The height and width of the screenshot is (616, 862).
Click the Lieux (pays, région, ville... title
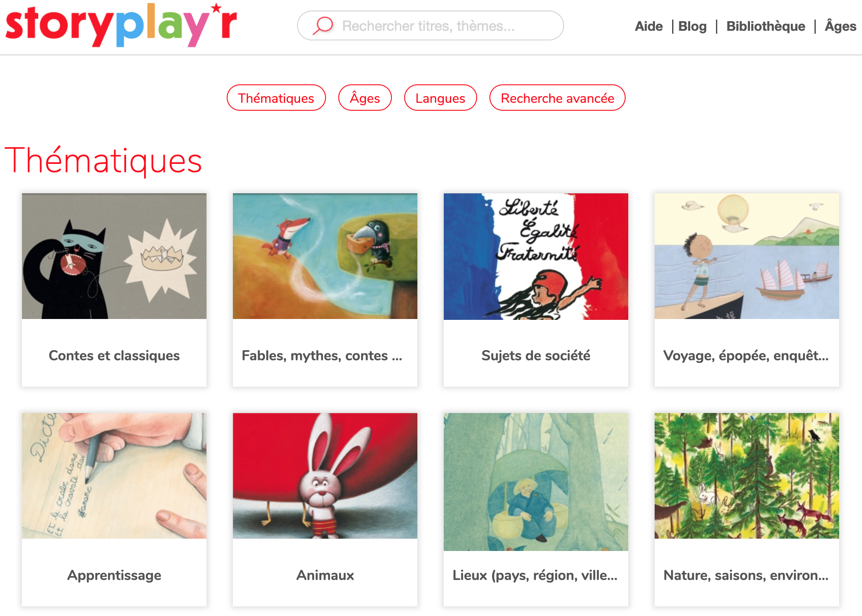pos(535,575)
